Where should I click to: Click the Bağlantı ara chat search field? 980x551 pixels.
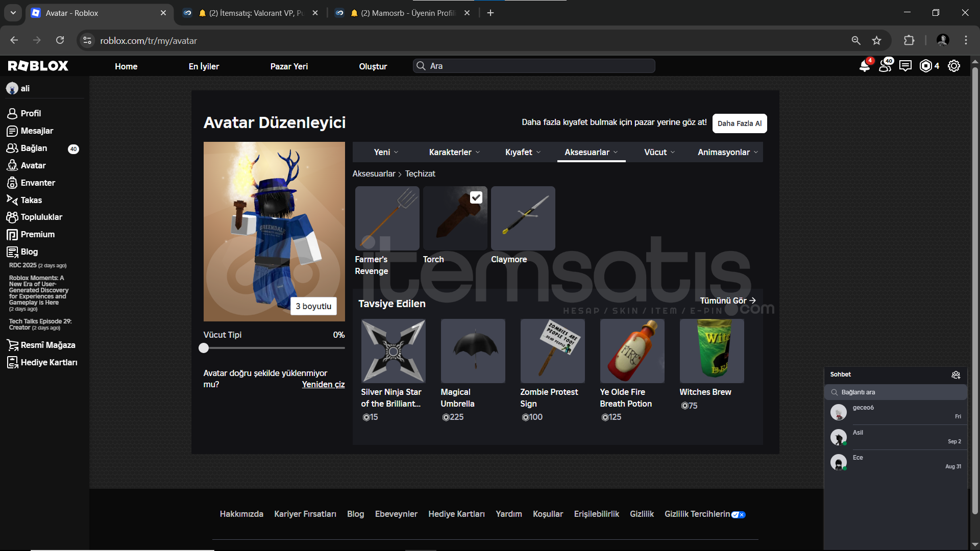pyautogui.click(x=896, y=392)
